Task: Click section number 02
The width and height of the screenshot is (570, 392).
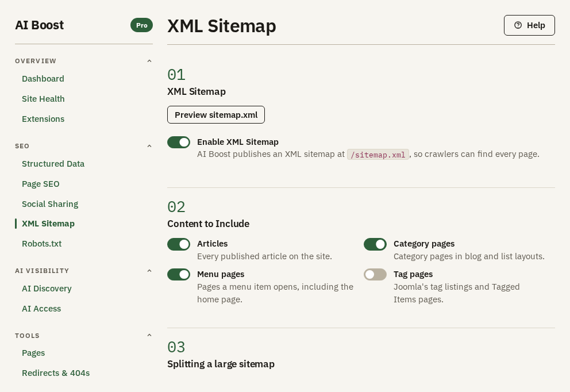Action: pyautogui.click(x=176, y=207)
